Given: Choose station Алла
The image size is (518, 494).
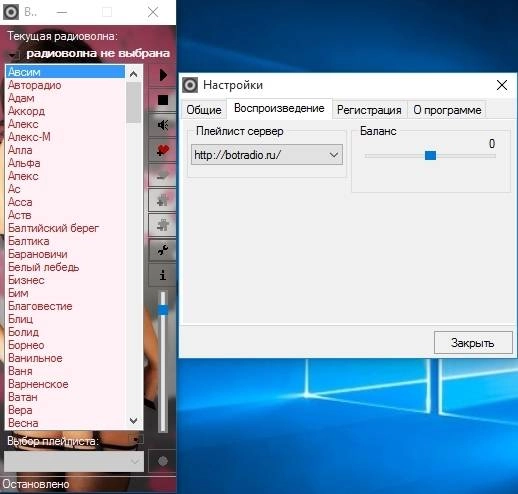Looking at the screenshot, I should click(65, 150).
